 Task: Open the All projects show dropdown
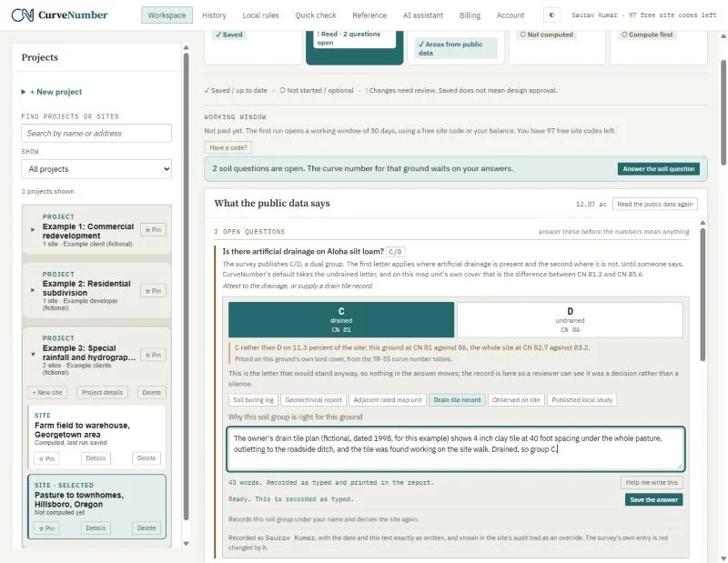96,169
